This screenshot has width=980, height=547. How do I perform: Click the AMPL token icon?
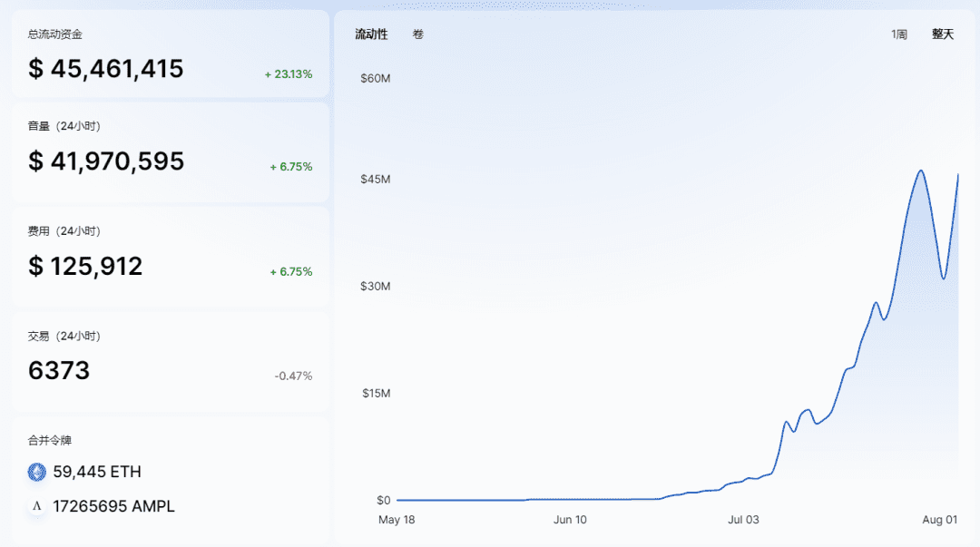coord(37,506)
